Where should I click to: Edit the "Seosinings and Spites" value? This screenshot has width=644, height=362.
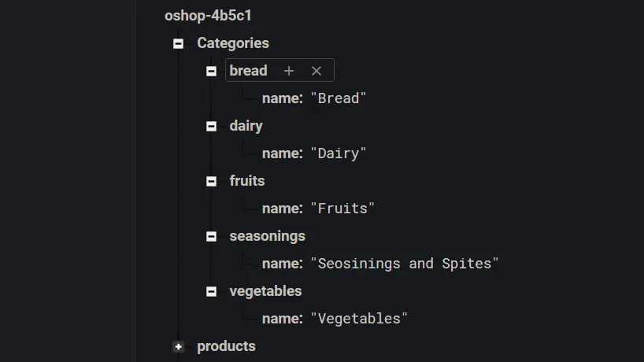coord(405,264)
